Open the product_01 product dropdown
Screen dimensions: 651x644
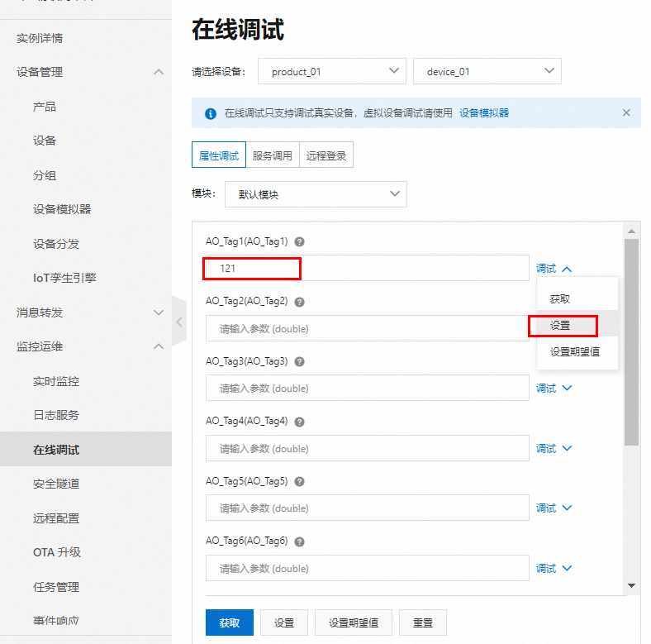click(x=332, y=72)
